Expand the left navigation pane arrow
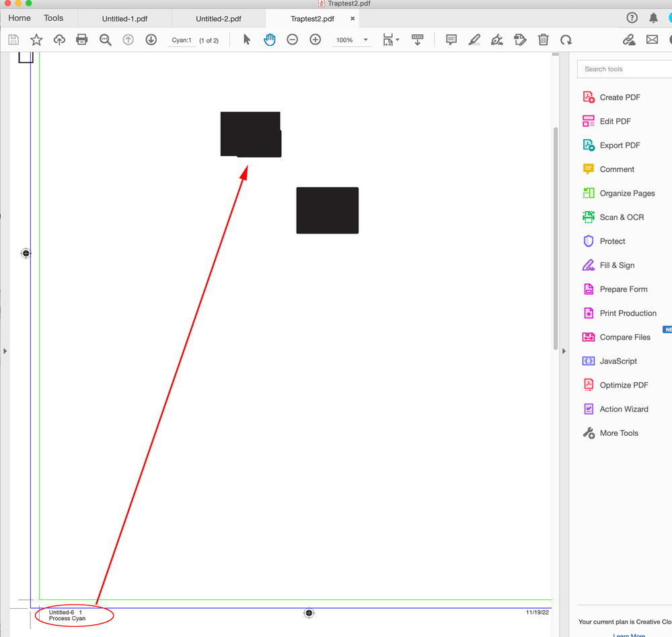Viewport: 672px width, 637px height. point(5,350)
